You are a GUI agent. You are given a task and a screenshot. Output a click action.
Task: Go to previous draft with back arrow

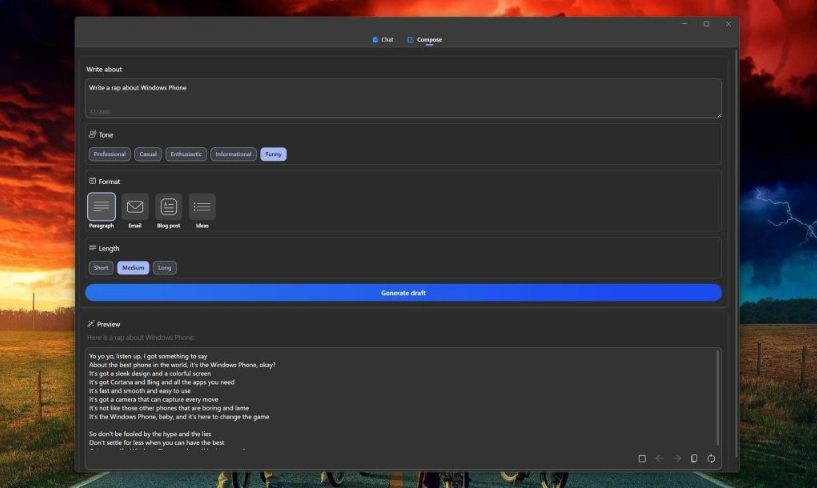click(659, 458)
